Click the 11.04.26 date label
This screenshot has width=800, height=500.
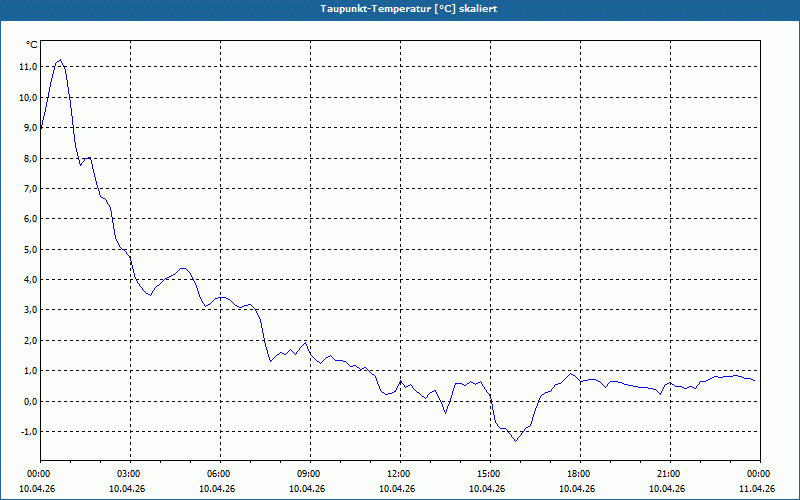[757, 488]
